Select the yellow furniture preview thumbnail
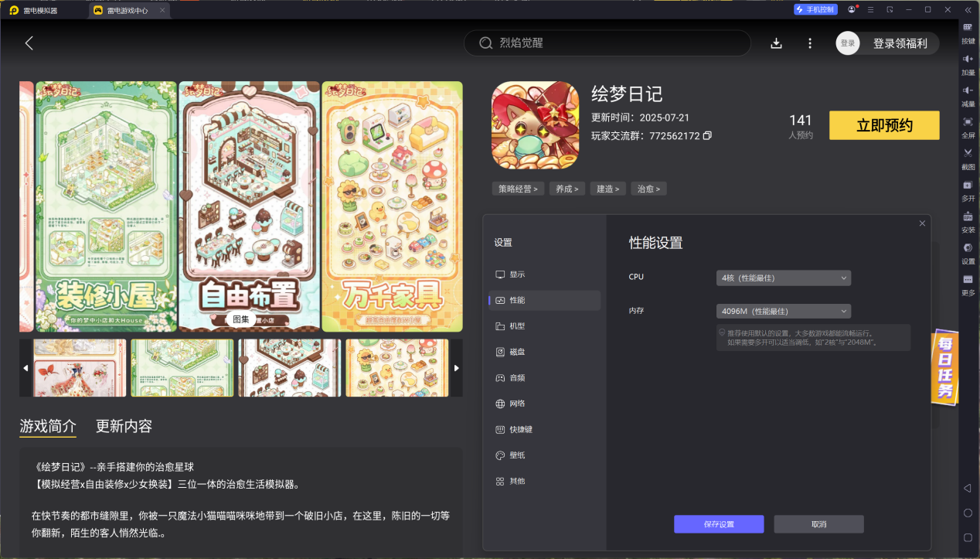The width and height of the screenshot is (980, 559). point(398,368)
